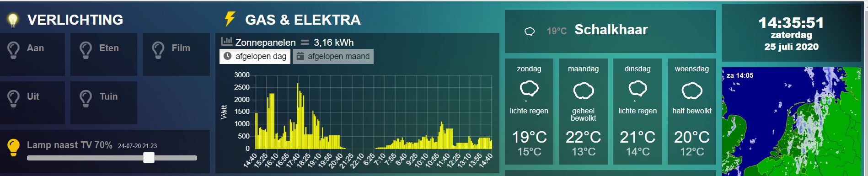Click the Schalkhaar location name

[x=611, y=30]
